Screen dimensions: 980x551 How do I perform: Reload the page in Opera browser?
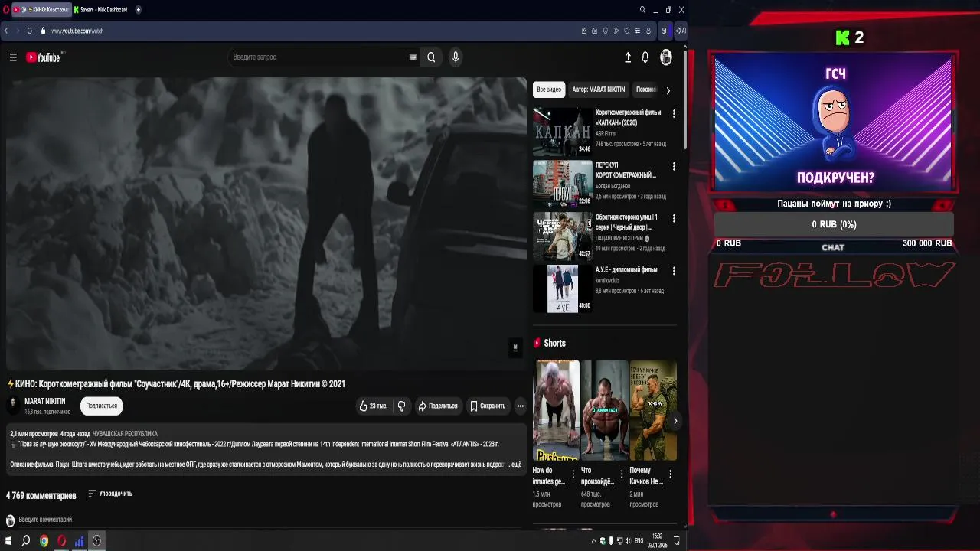point(30,31)
